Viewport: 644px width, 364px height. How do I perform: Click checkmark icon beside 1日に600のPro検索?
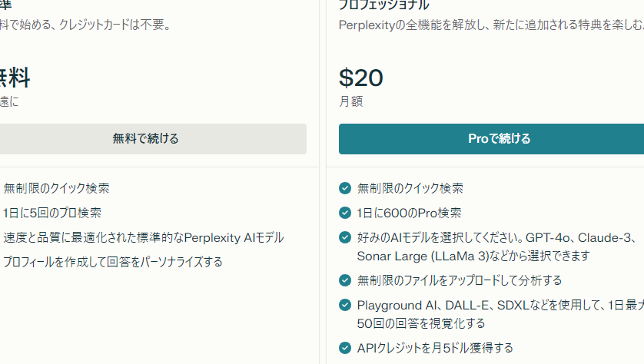345,213
